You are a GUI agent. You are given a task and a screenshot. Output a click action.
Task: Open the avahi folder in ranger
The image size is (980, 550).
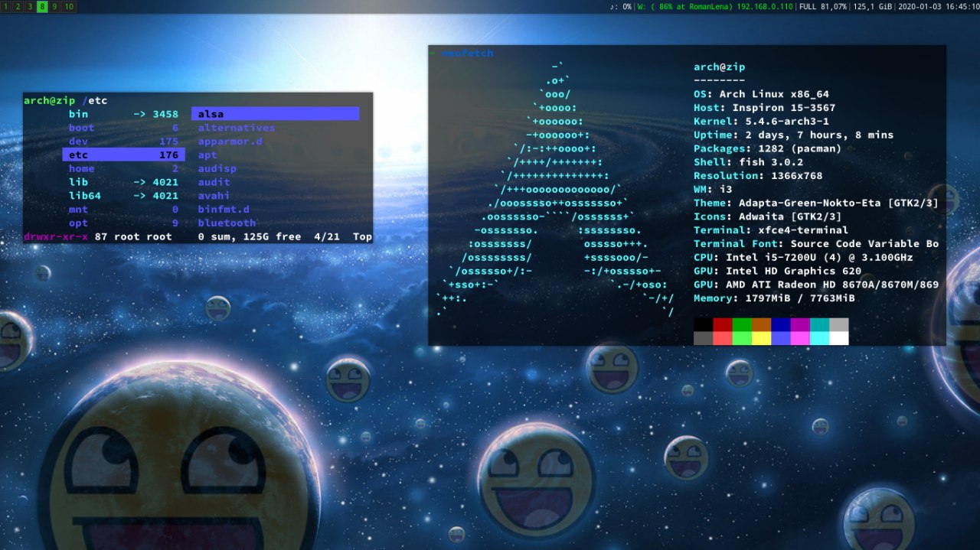[214, 196]
